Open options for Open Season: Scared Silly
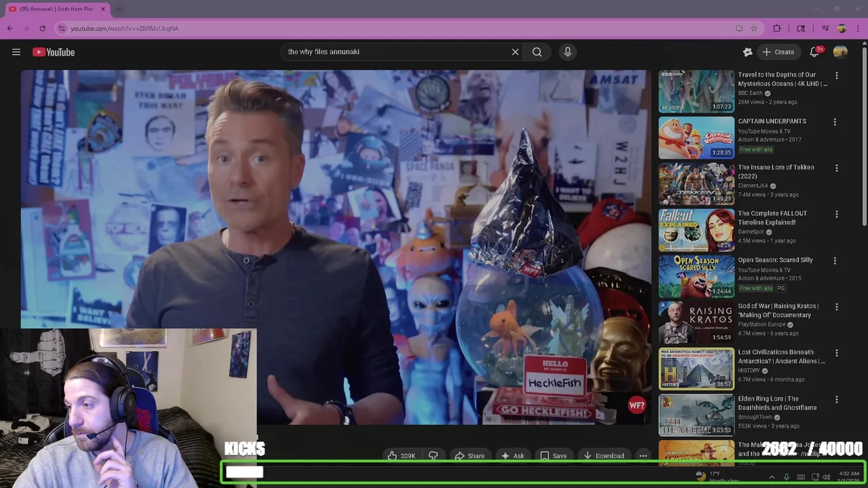 point(836,261)
